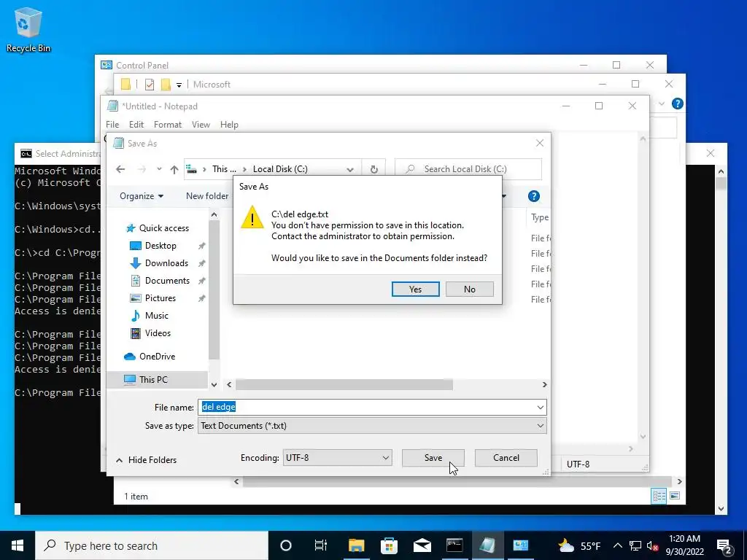Open the Save as type dropdown
This screenshot has width=747, height=560.
pyautogui.click(x=372, y=426)
